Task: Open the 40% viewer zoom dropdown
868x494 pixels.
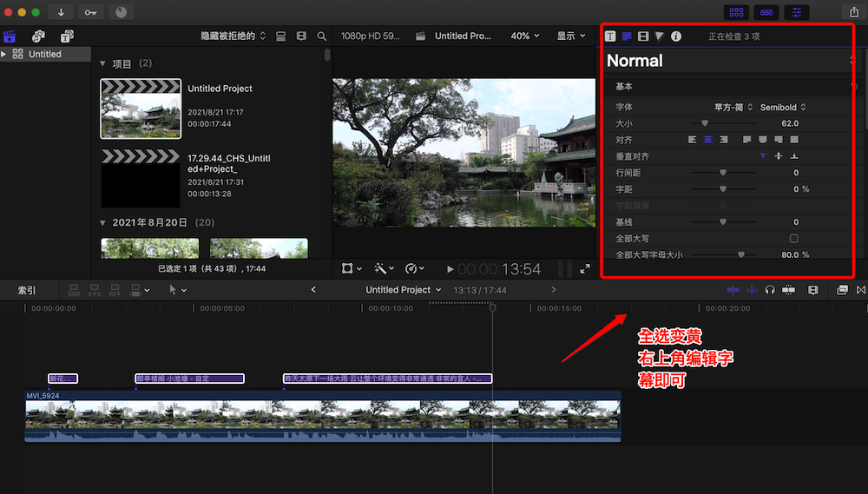Action: click(524, 36)
